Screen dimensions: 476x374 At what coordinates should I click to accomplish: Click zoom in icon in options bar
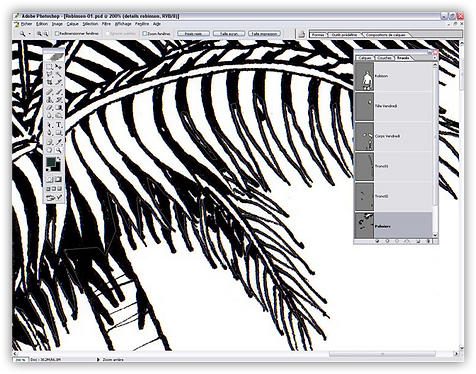pyautogui.click(x=39, y=34)
